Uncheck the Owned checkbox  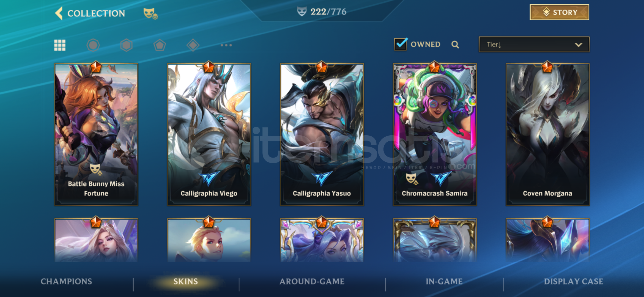(401, 44)
